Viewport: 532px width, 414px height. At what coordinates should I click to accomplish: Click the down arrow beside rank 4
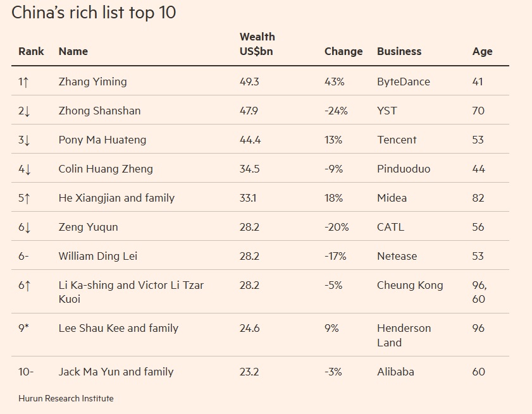pos(27,169)
